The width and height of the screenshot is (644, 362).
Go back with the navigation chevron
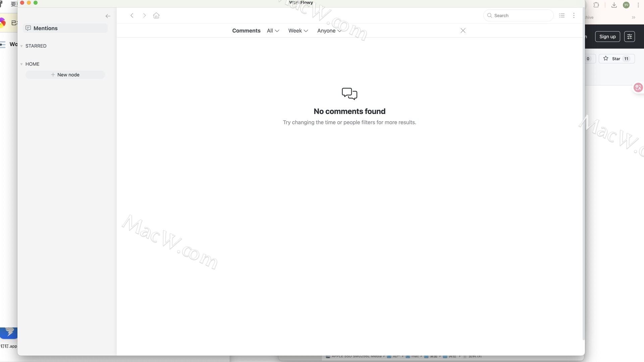click(x=132, y=15)
